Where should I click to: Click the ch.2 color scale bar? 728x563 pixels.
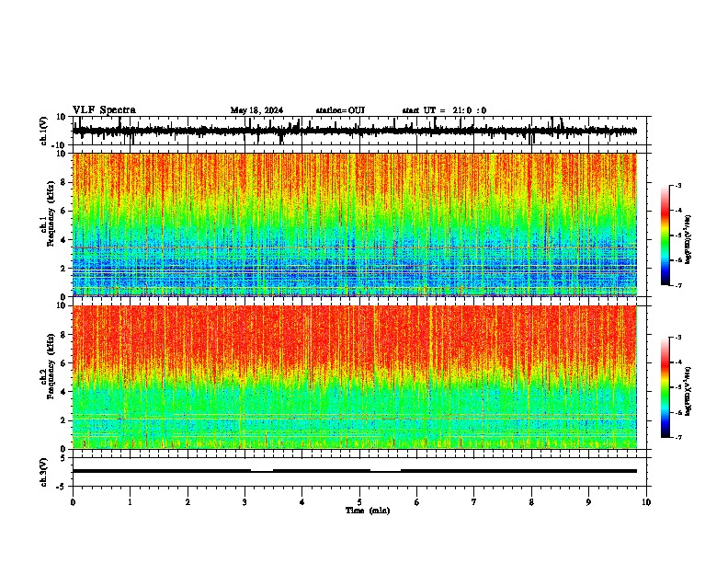click(665, 387)
